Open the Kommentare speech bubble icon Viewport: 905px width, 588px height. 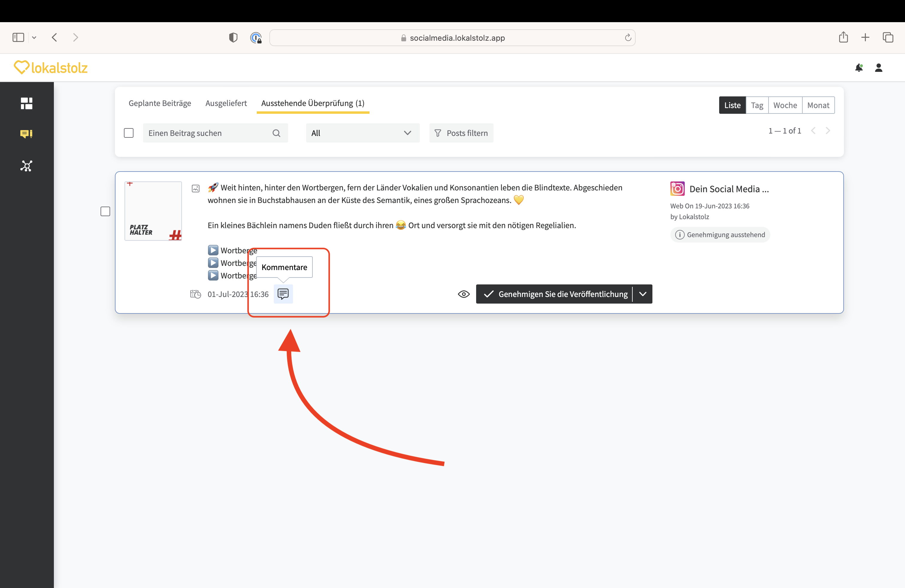(x=283, y=294)
